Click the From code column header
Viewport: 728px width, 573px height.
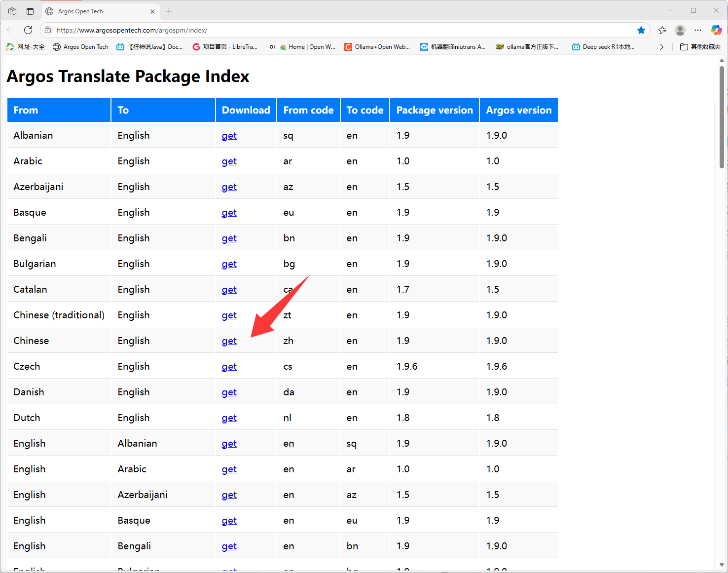tap(308, 110)
